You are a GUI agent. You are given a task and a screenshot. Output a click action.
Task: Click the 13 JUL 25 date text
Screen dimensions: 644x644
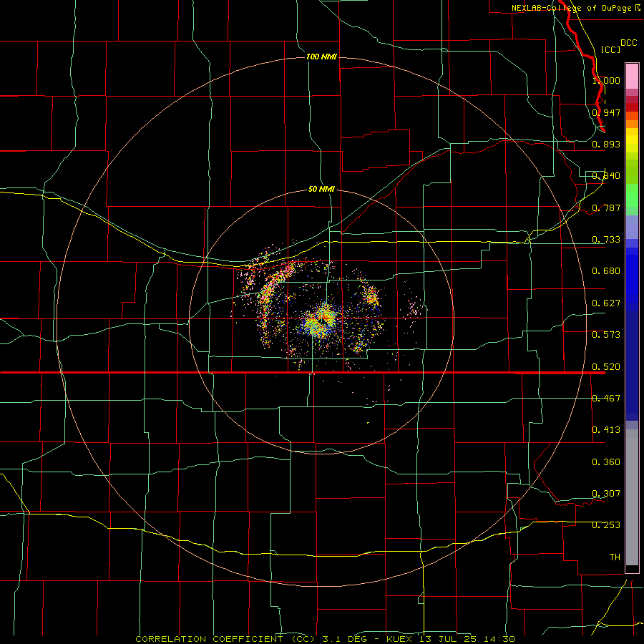click(x=449, y=639)
